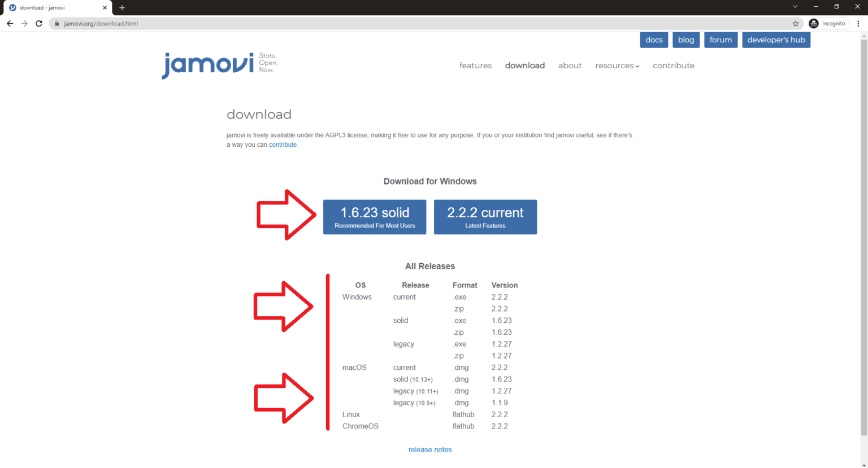Image resolution: width=868 pixels, height=468 pixels.
Task: Open the developer's hub button
Action: [x=776, y=40]
